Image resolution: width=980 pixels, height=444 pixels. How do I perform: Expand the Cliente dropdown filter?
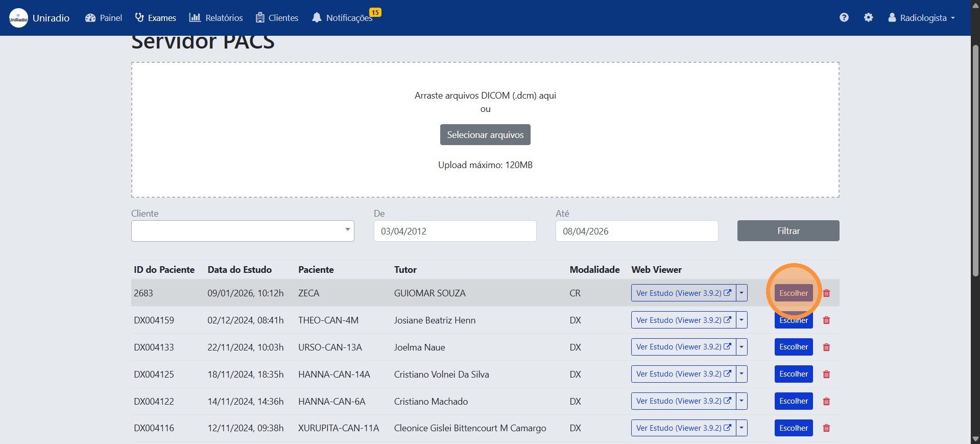point(243,231)
